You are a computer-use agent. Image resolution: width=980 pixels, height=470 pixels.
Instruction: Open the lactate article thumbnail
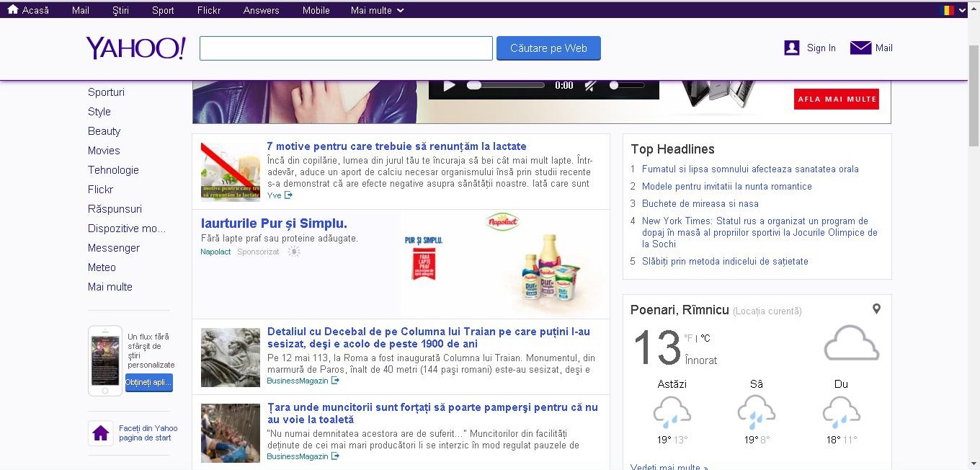click(231, 172)
